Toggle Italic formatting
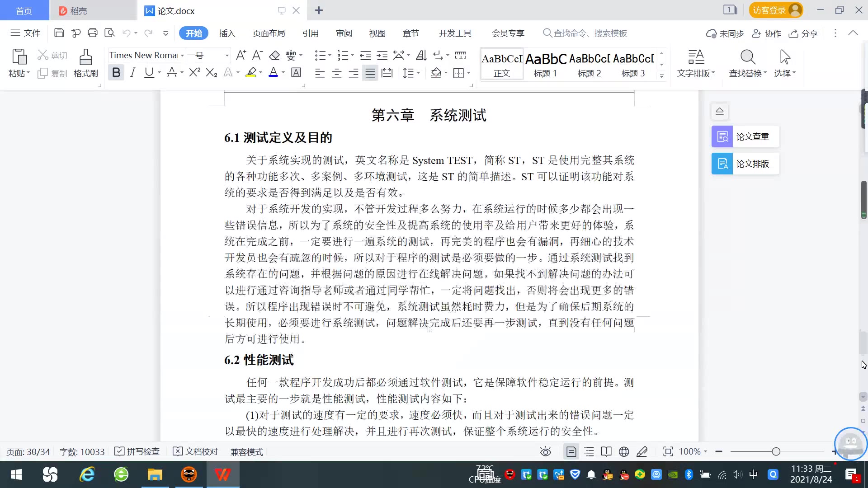Screen dimensions: 868x488 pyautogui.click(x=132, y=72)
